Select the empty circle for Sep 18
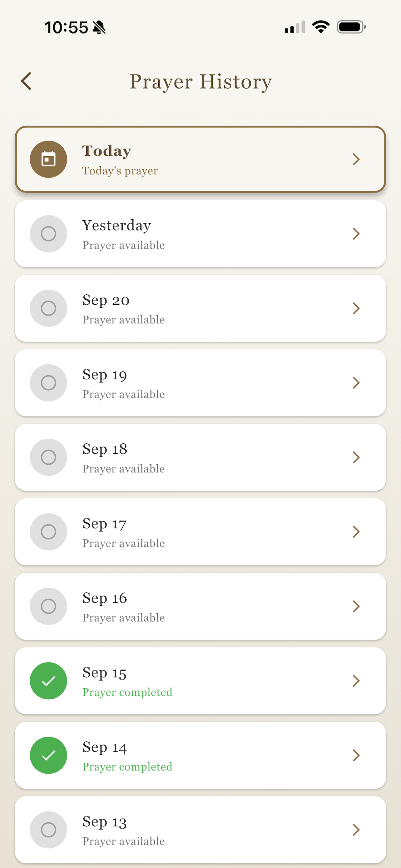This screenshot has width=401, height=868. (48, 457)
